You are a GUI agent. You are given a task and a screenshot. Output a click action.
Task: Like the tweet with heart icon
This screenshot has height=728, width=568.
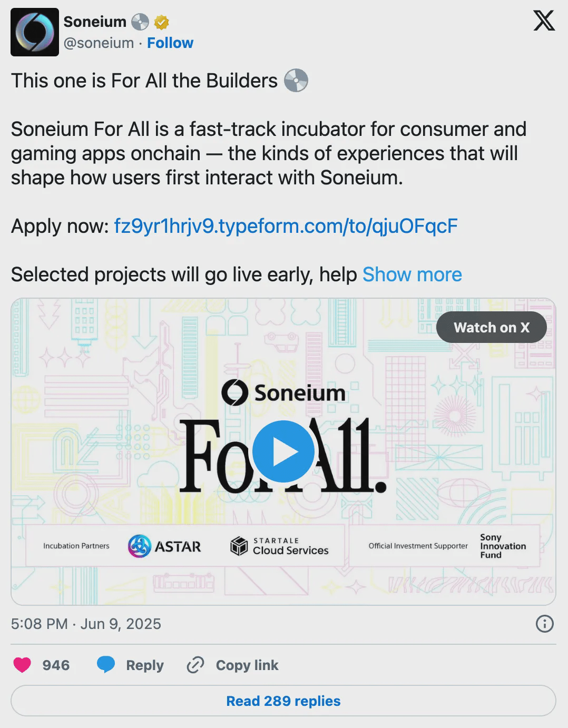(x=22, y=665)
